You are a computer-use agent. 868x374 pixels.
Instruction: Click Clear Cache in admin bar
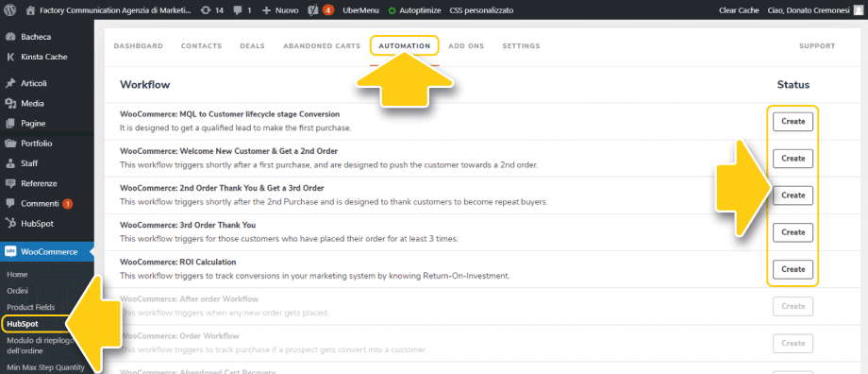coord(739,10)
